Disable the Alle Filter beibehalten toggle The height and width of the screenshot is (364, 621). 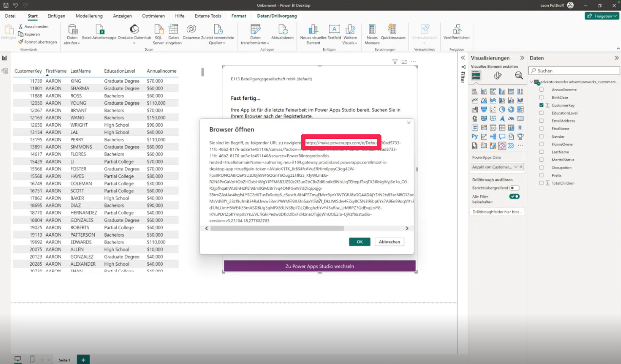514,197
